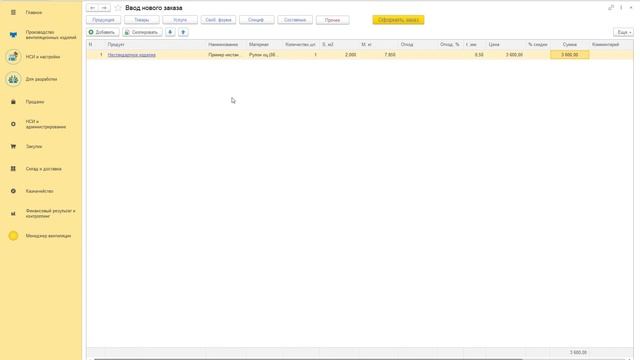Open the ventilation products production section icon
Image resolution: width=640 pixels, height=360 pixels.
click(x=13, y=35)
